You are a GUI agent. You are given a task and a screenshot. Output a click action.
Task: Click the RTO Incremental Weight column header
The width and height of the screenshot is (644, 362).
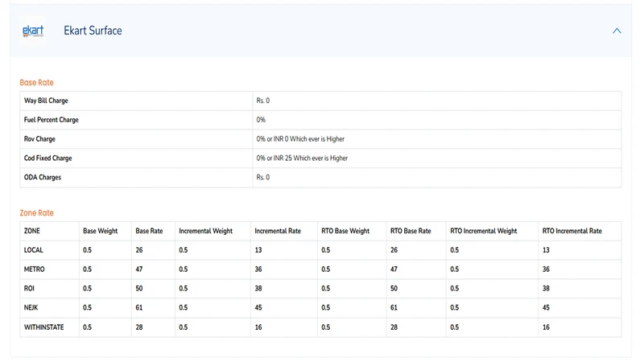(484, 231)
